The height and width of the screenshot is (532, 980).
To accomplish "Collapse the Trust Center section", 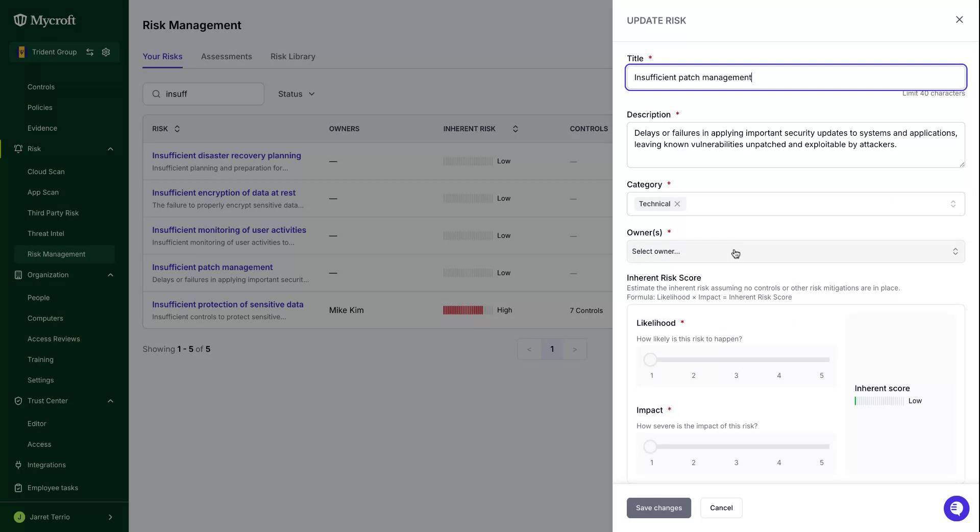I will pos(110,401).
